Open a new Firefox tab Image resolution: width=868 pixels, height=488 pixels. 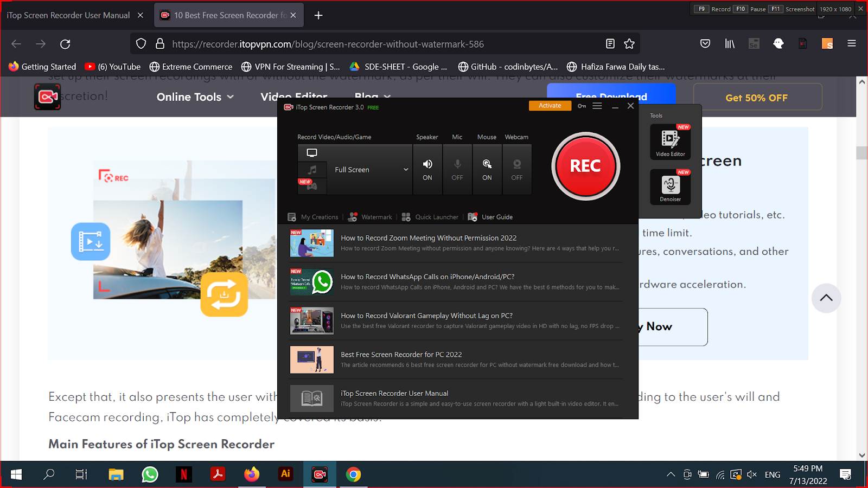[318, 15]
